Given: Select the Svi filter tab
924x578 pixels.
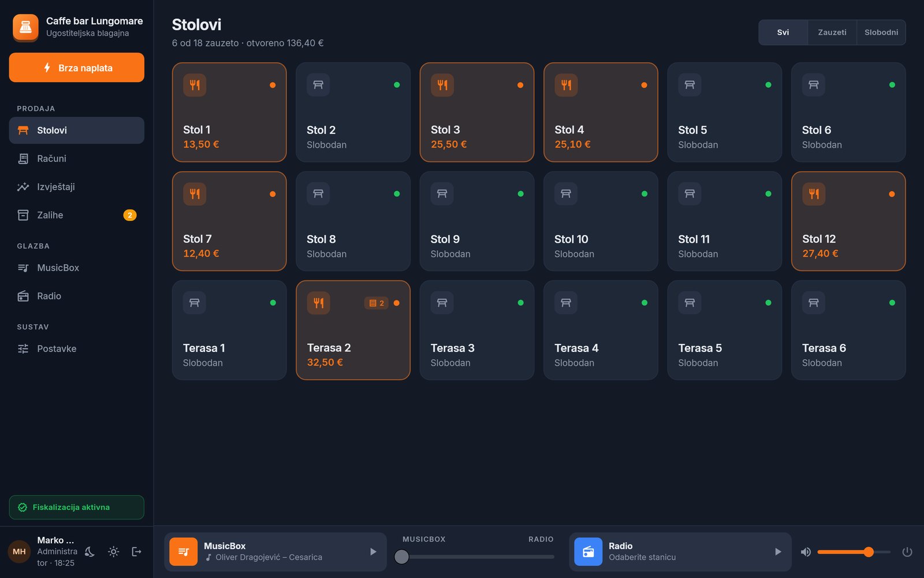Looking at the screenshot, I should pyautogui.click(x=783, y=32).
